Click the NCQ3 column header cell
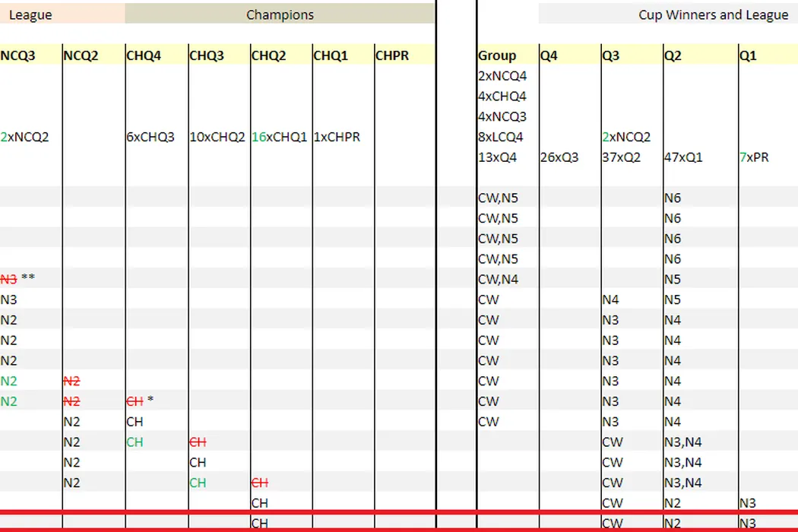This screenshot has width=798, height=532. [30, 55]
